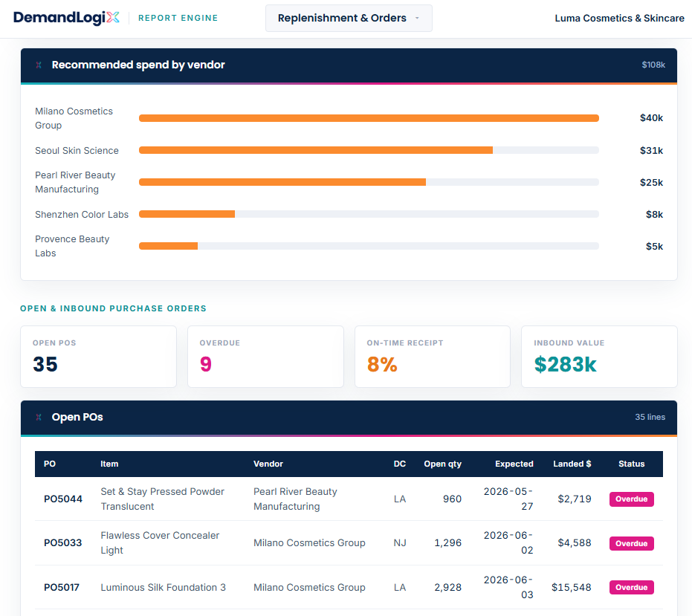Click the $5k value for Provence Beauty Labs

(655, 246)
